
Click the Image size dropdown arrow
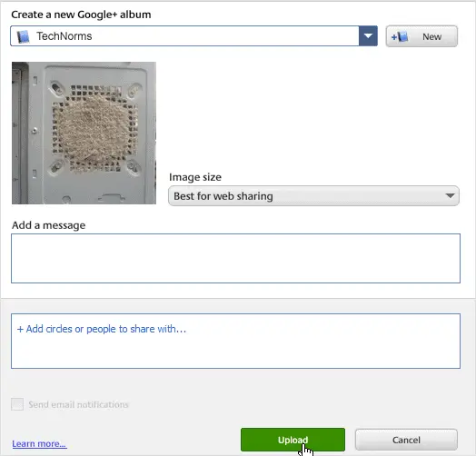click(x=451, y=196)
